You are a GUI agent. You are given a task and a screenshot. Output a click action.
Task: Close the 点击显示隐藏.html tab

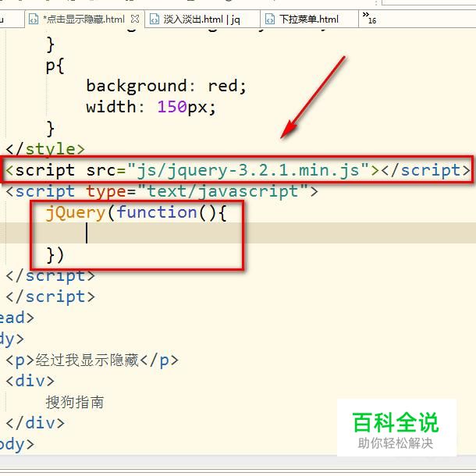tap(135, 20)
